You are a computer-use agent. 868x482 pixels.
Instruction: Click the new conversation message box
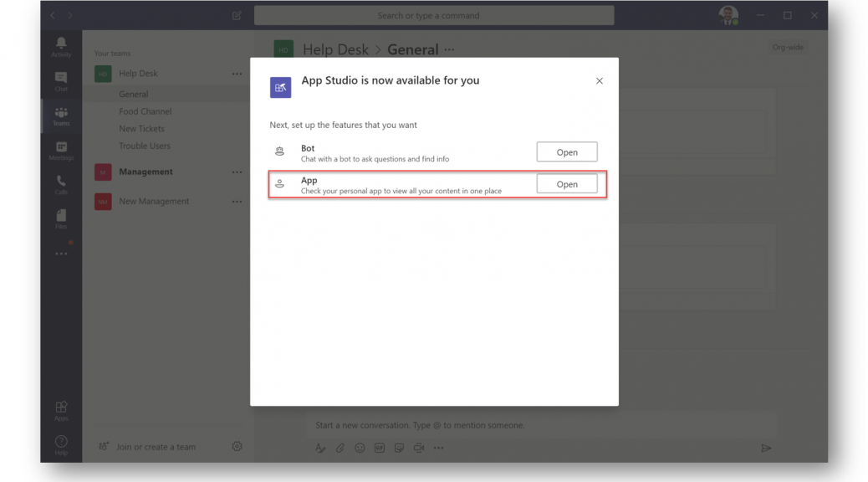(x=541, y=425)
